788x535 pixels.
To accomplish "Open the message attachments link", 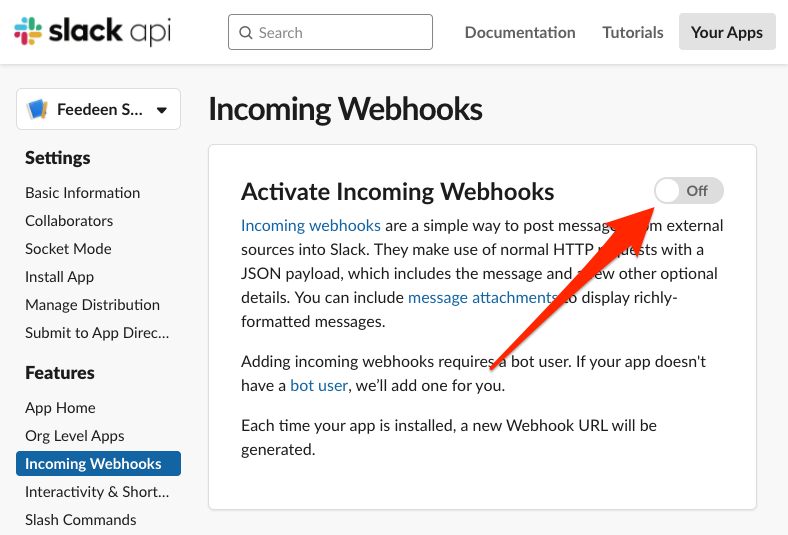I will pyautogui.click(x=482, y=297).
